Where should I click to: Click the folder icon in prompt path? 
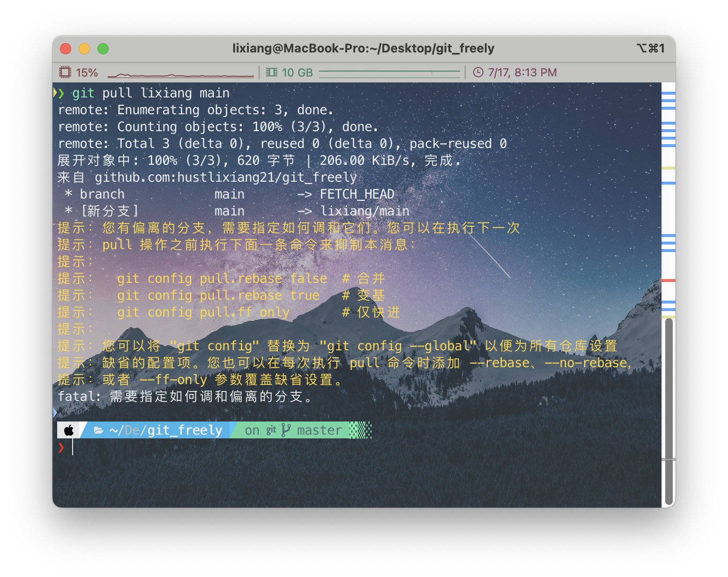99,430
